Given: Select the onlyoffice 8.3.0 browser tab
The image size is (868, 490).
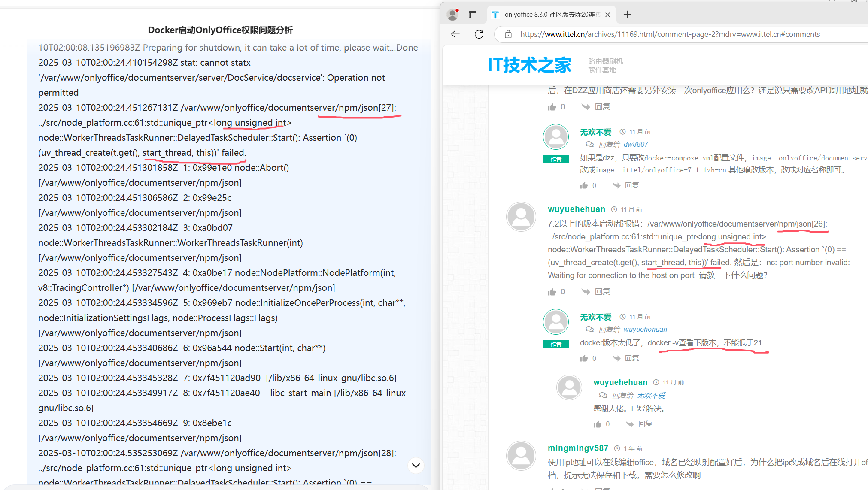Looking at the screenshot, I should click(552, 15).
